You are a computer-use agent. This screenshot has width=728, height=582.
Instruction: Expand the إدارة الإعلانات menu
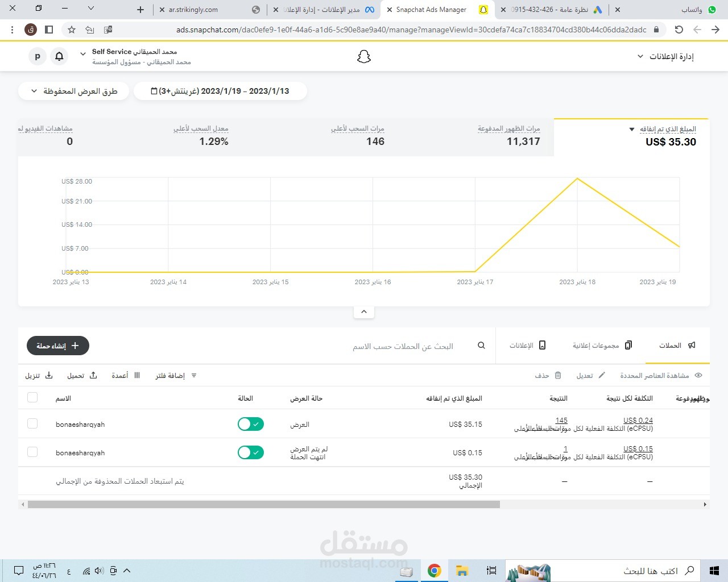click(665, 56)
